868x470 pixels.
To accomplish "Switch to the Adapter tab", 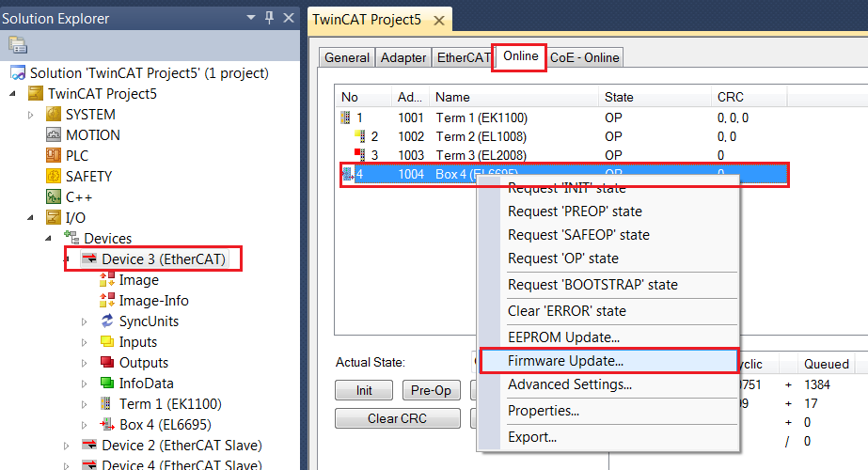I will coord(403,57).
